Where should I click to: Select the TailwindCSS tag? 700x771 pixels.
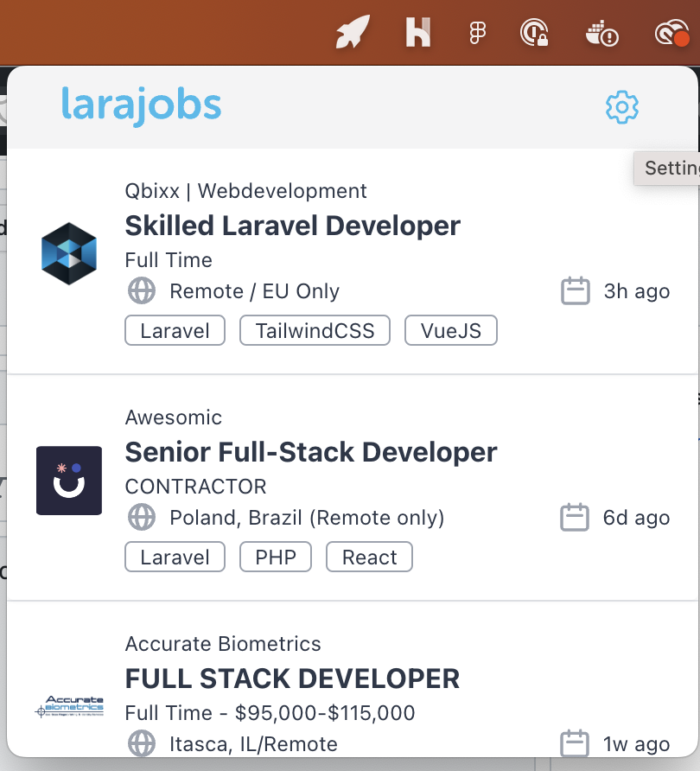pyautogui.click(x=315, y=330)
